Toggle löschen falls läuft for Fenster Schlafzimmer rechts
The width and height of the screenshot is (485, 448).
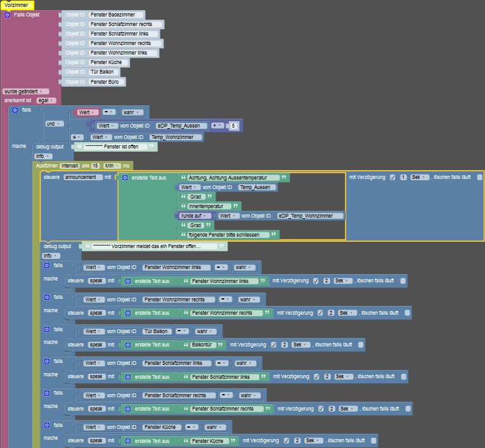408,409
